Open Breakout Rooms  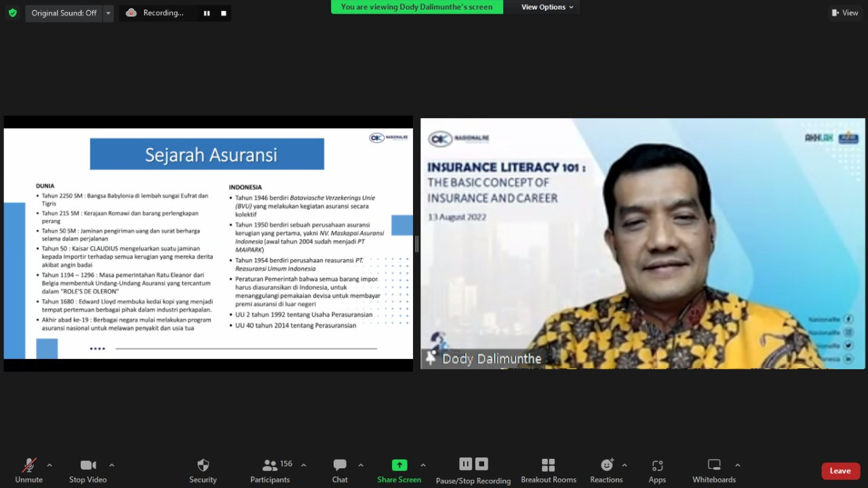click(x=549, y=470)
